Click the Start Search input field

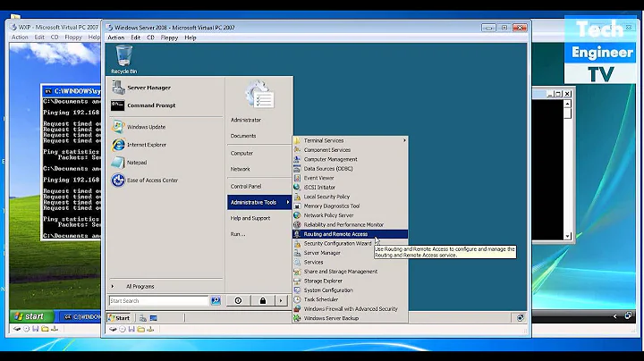(159, 301)
